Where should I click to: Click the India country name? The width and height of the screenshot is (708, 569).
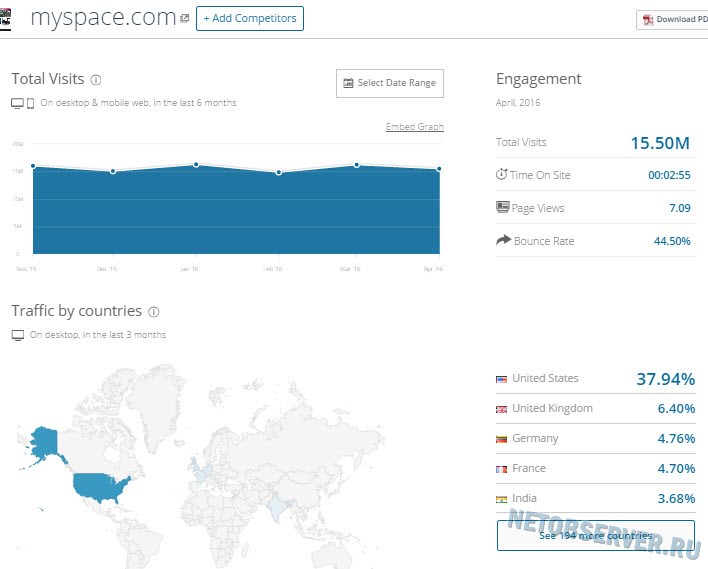click(524, 498)
